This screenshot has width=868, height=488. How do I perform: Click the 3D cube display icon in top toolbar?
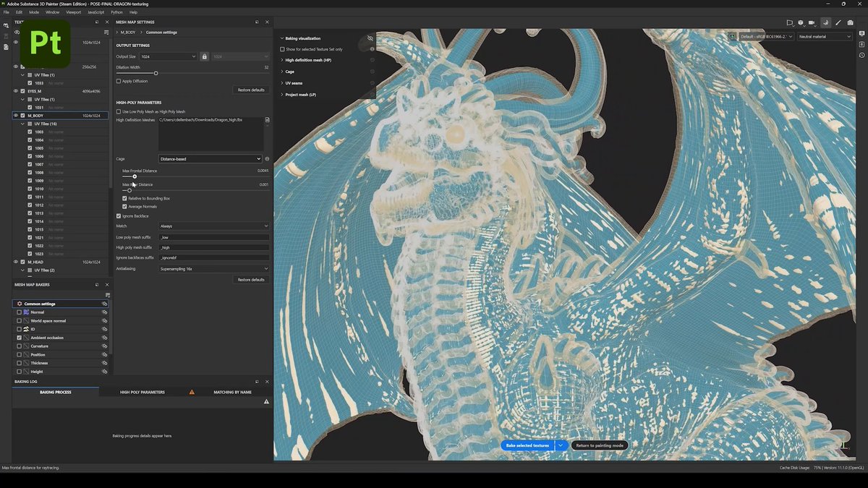801,22
